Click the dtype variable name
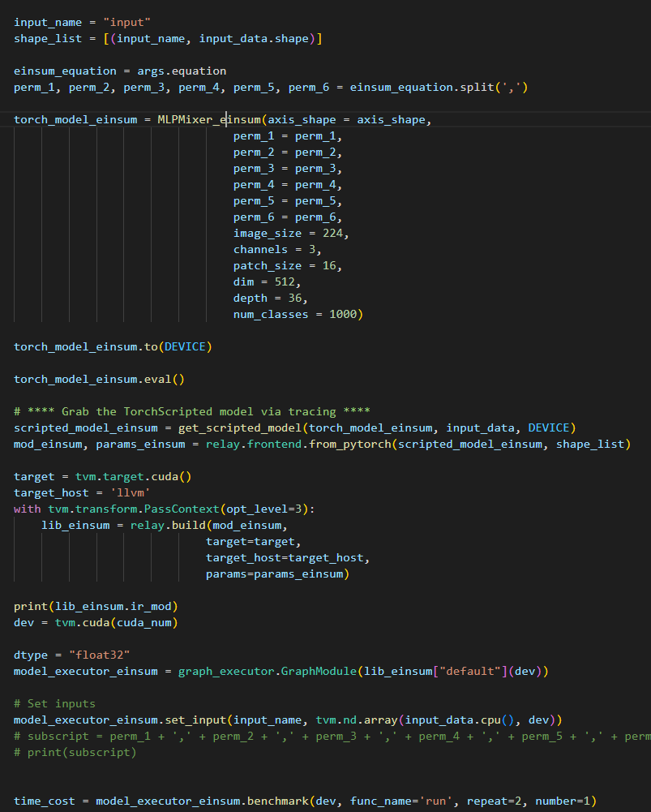The width and height of the screenshot is (651, 812). [x=31, y=655]
